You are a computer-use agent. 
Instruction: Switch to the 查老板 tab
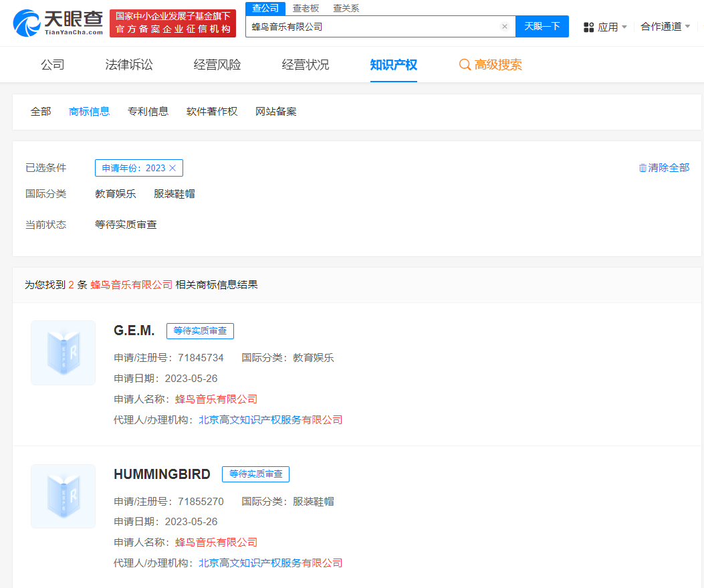(306, 8)
